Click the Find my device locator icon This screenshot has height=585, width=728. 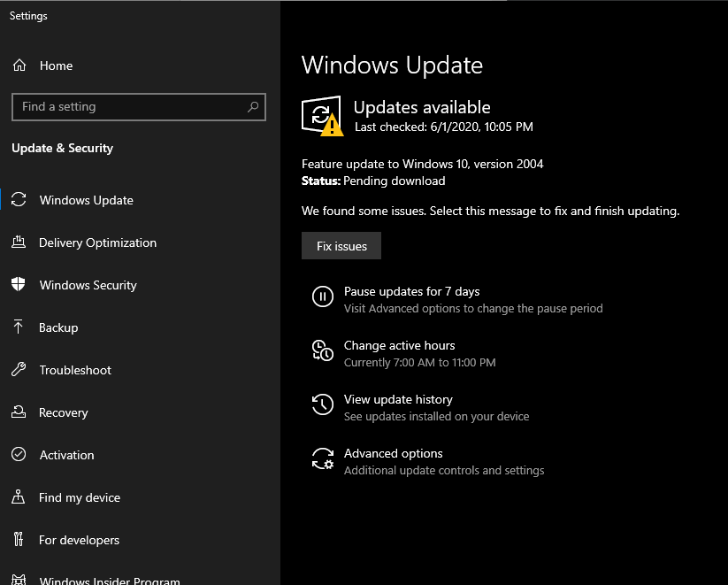(18, 496)
